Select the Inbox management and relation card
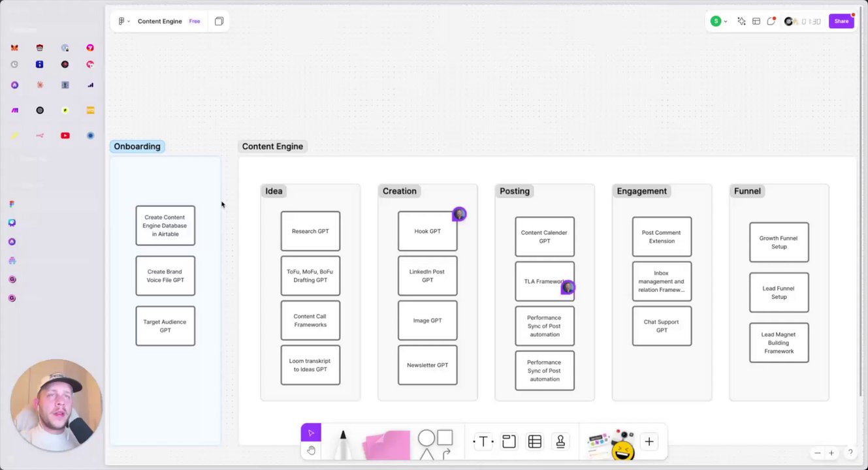 point(662,281)
